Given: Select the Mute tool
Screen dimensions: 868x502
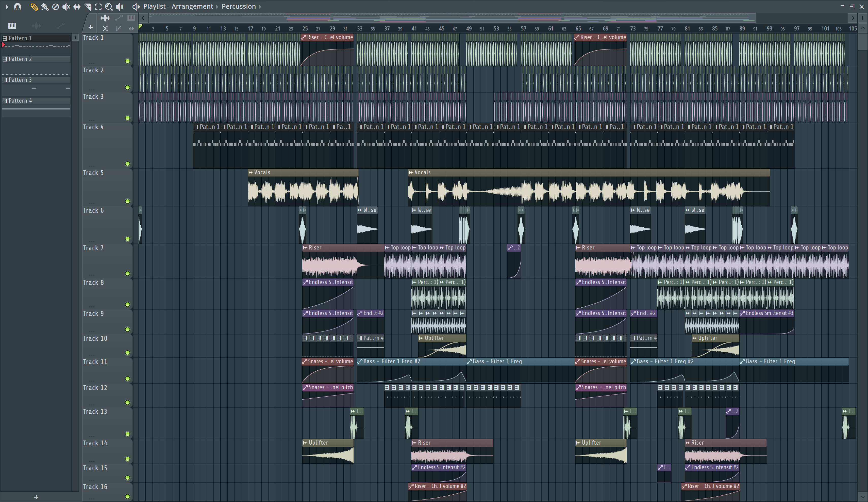Looking at the screenshot, I should [66, 7].
